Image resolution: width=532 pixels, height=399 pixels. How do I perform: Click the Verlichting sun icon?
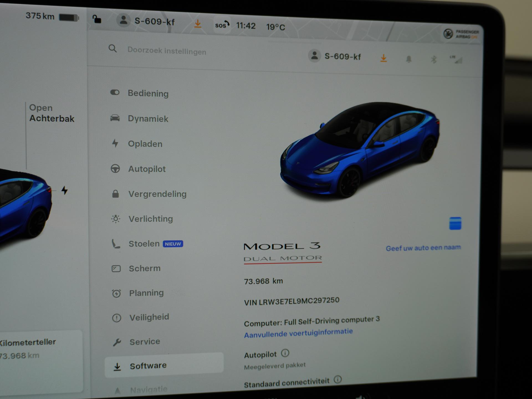116,219
